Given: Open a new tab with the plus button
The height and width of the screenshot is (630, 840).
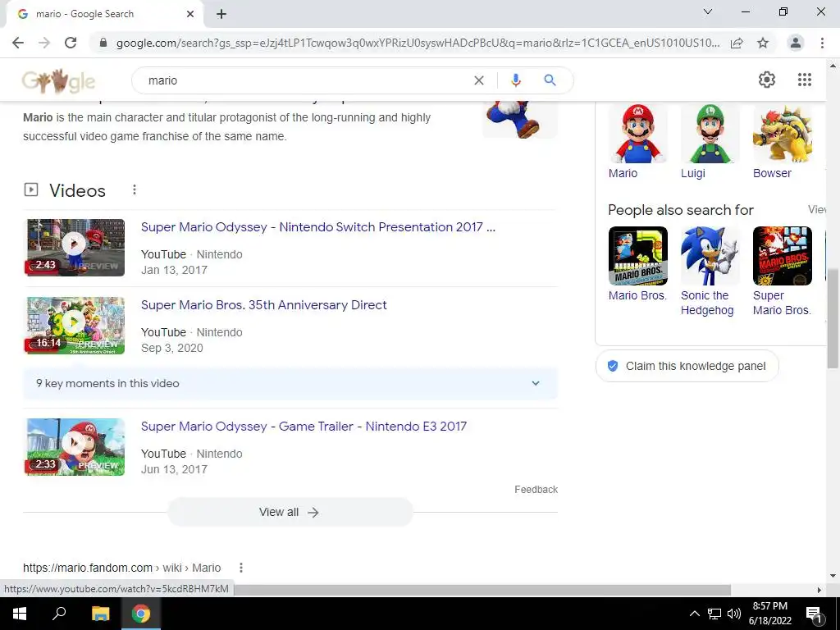Looking at the screenshot, I should coord(221,14).
